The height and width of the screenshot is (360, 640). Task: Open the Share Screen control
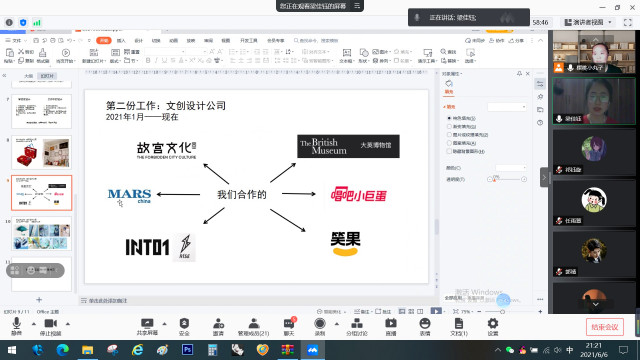point(147,326)
